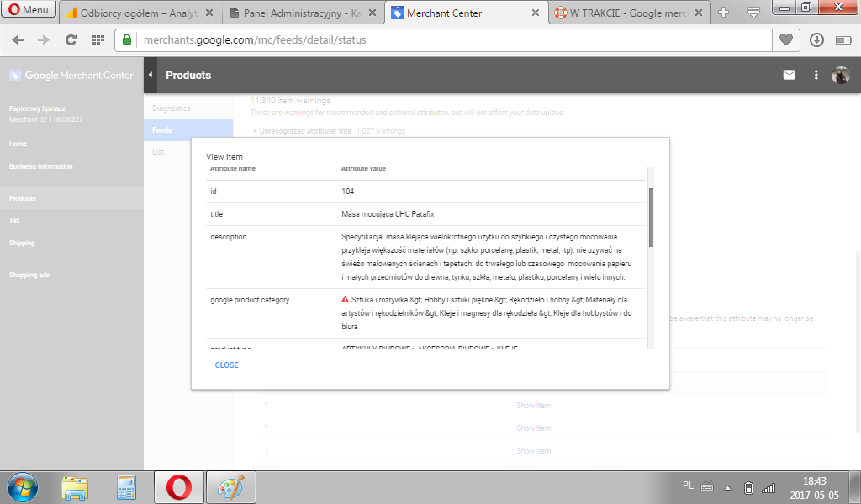Click the Google Merchant Center logo

tap(71, 75)
